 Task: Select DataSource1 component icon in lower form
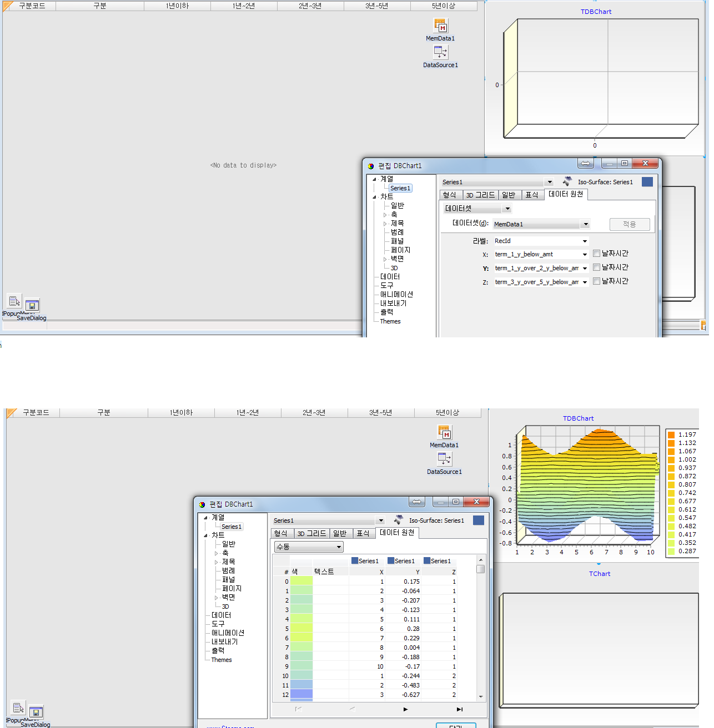coord(444,459)
